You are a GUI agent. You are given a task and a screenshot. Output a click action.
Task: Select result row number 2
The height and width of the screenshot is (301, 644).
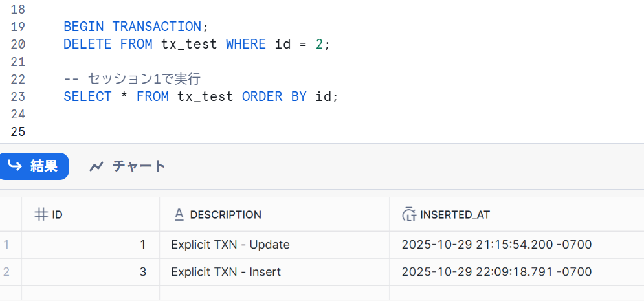[x=7, y=272]
